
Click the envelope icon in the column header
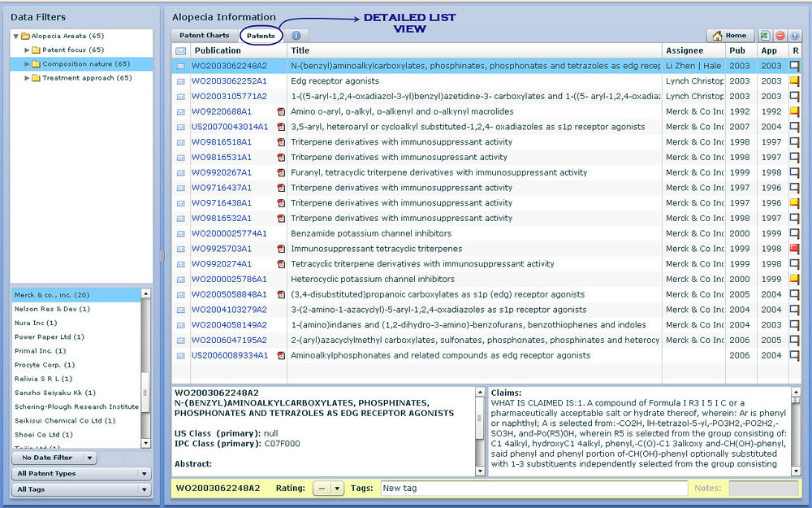click(x=181, y=51)
